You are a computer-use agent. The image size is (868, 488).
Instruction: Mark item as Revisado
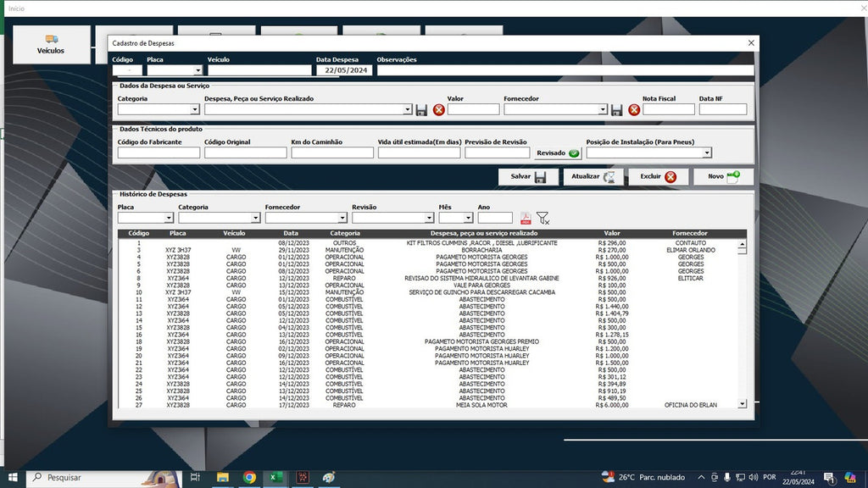558,152
